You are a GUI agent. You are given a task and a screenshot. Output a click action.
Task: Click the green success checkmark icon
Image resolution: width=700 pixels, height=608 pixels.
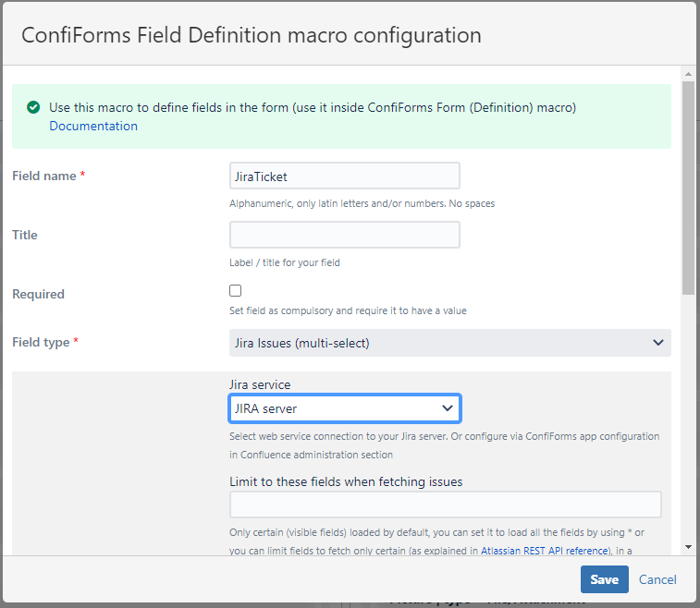(33, 107)
